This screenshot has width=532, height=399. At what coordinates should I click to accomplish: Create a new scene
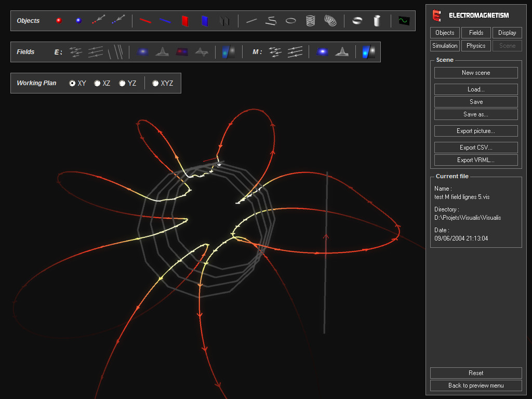point(475,72)
